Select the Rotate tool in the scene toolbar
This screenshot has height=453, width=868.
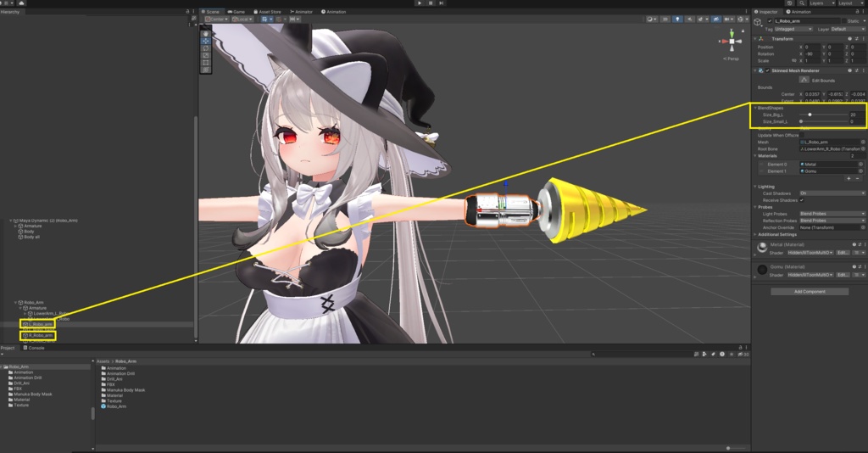coord(206,48)
